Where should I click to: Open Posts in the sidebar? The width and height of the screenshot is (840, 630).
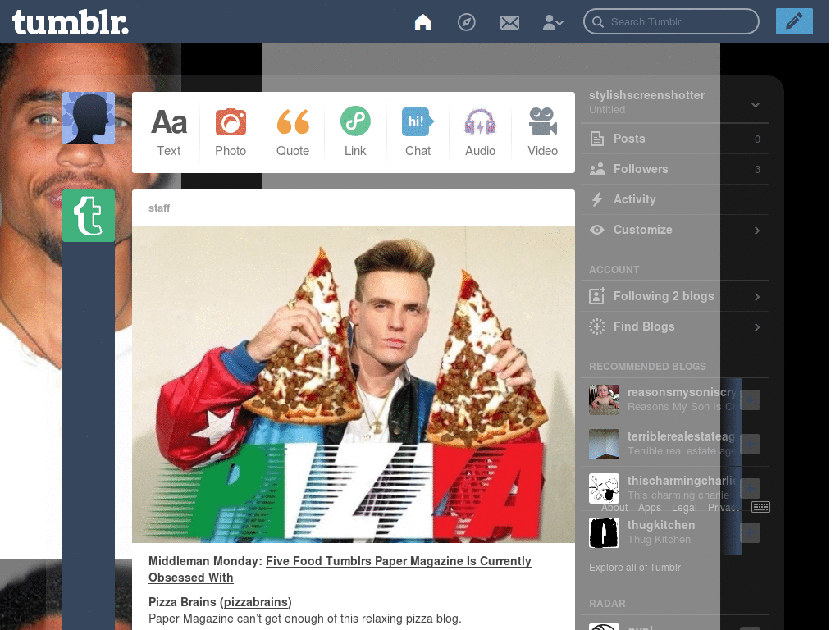pyautogui.click(x=674, y=139)
